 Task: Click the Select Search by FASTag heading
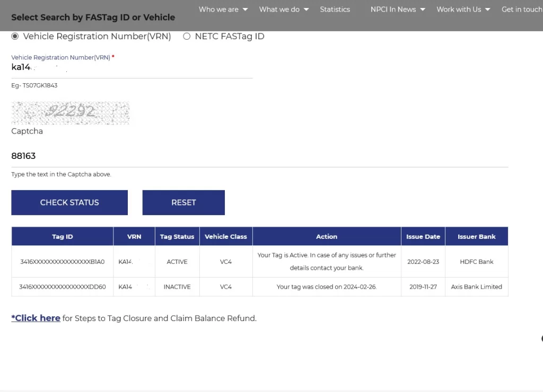point(93,17)
